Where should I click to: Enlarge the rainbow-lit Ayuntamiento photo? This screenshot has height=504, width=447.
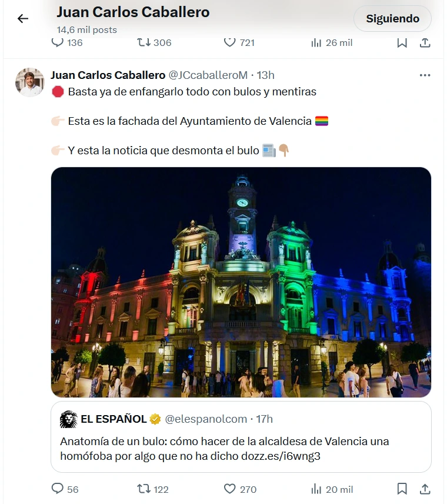pos(241,282)
